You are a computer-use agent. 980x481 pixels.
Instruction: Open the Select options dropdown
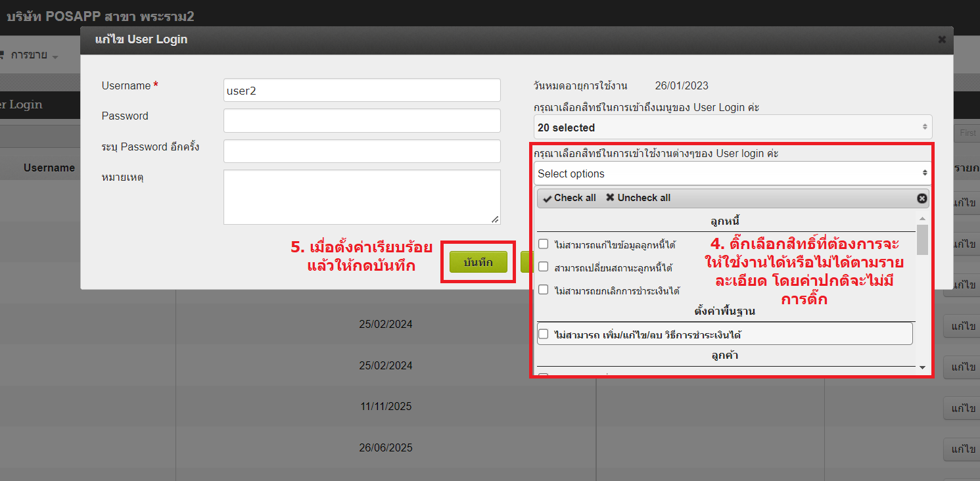(x=733, y=173)
